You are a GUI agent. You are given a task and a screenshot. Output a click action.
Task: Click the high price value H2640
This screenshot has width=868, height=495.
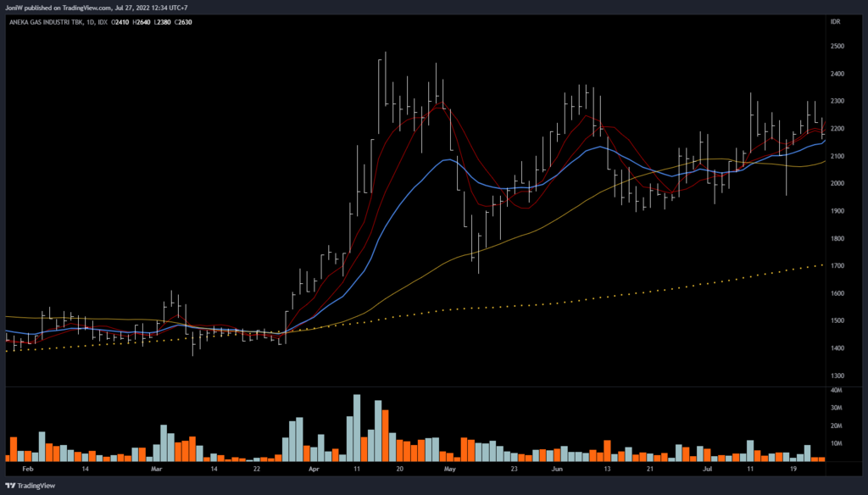(x=143, y=21)
